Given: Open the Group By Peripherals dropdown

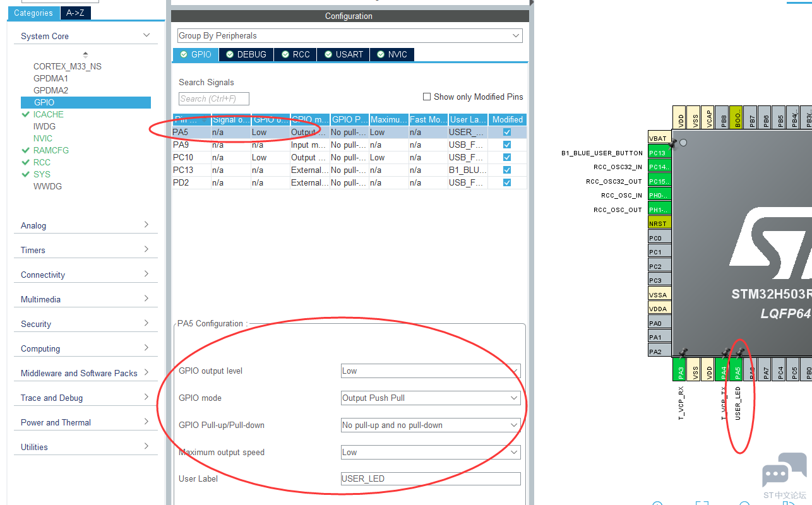Looking at the screenshot, I should 350,35.
